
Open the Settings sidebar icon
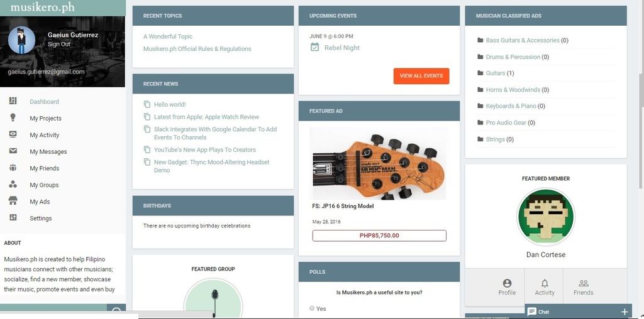click(x=13, y=218)
